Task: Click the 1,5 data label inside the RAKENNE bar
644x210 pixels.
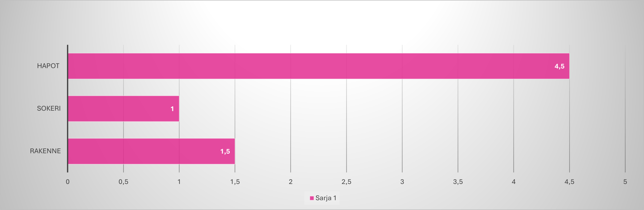Action: coord(225,152)
